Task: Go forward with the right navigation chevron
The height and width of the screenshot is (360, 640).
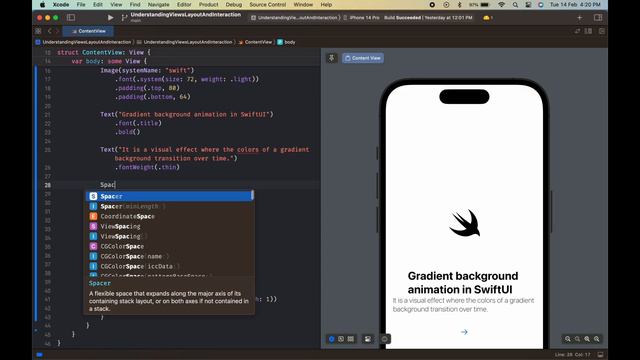Action: point(57,31)
